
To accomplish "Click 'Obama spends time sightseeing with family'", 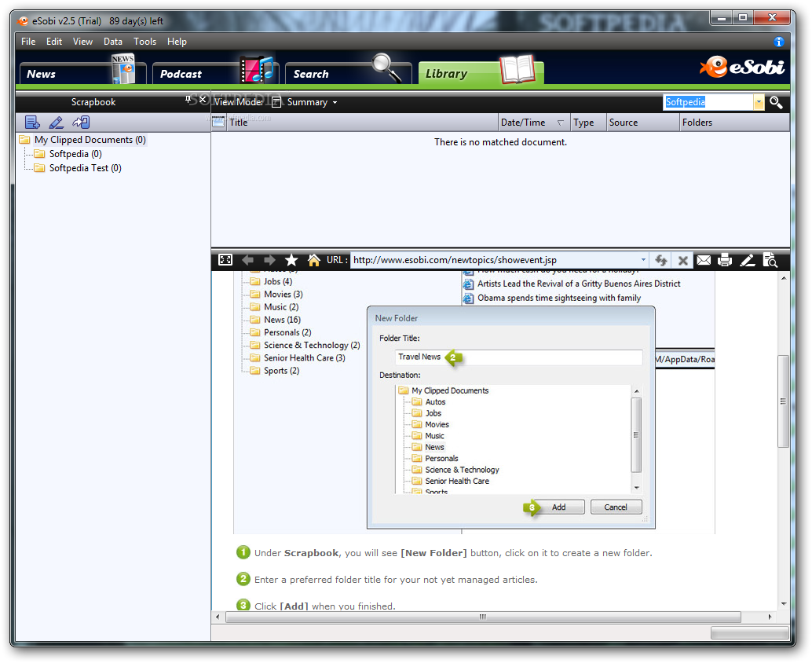I will tap(559, 298).
